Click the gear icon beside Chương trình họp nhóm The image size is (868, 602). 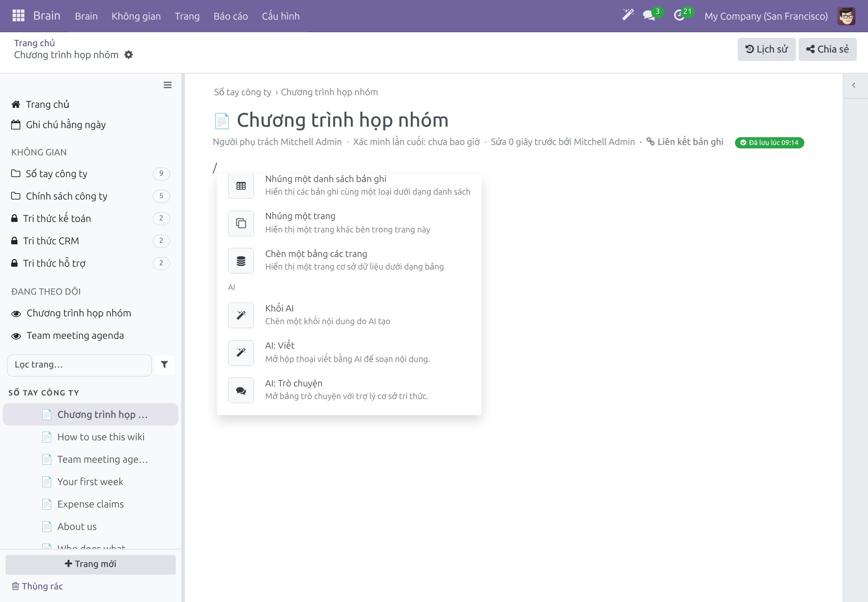click(x=129, y=55)
